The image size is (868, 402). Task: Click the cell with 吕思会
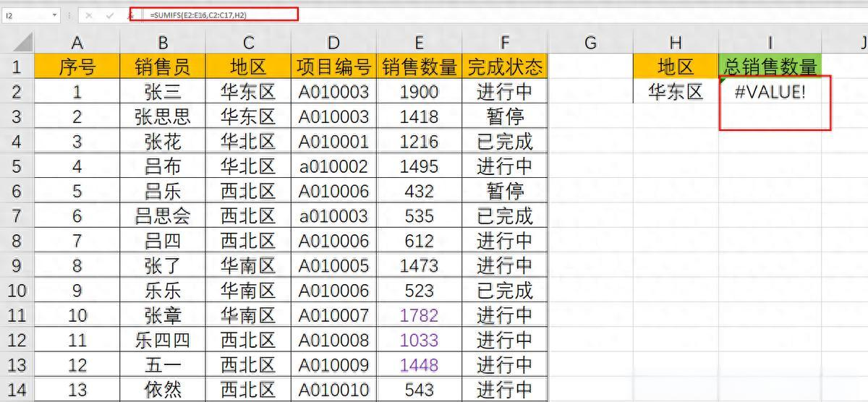(x=163, y=216)
